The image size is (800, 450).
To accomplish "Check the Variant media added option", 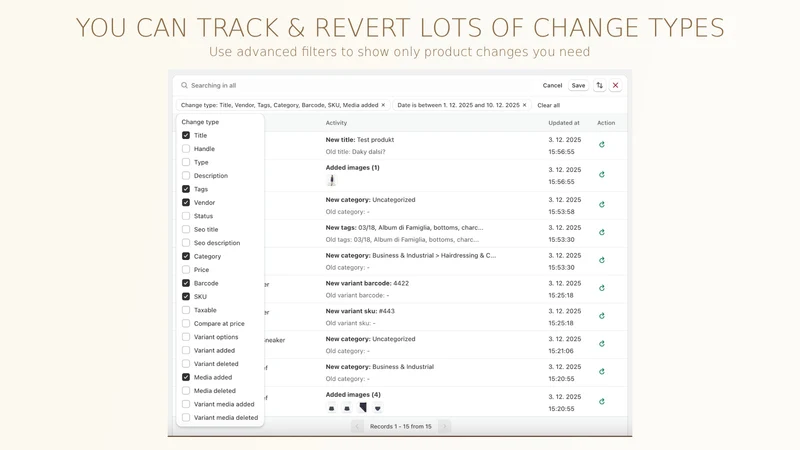I will tap(186, 404).
